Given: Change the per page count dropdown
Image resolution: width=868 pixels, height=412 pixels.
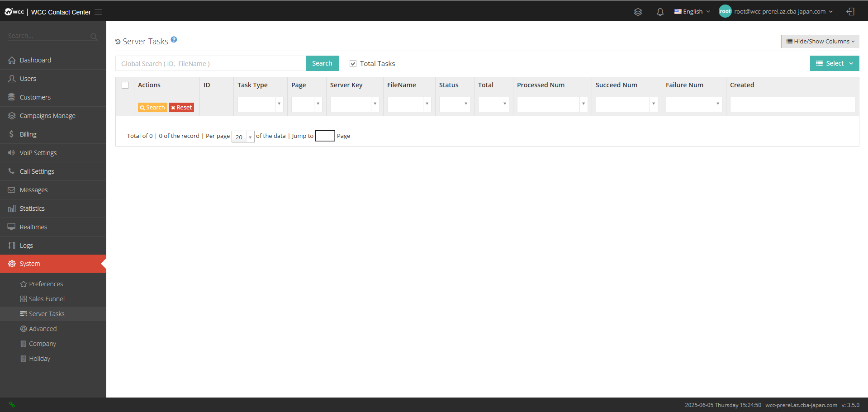Looking at the screenshot, I should (243, 137).
